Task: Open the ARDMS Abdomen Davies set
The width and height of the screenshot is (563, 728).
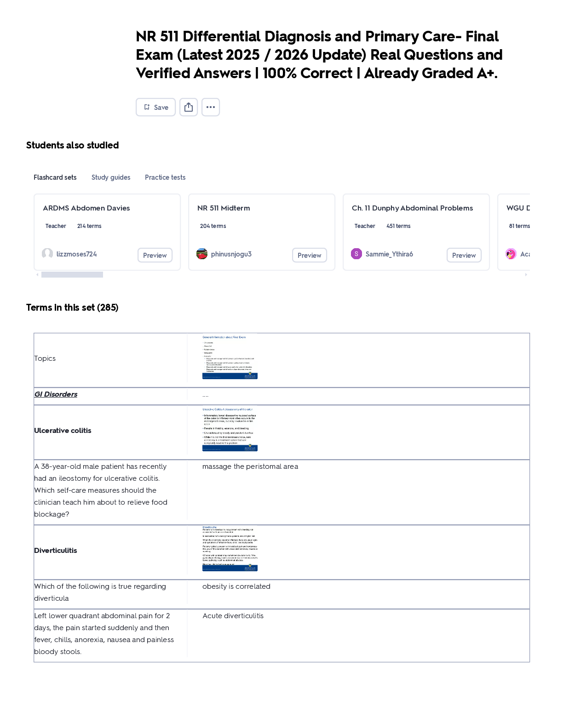Action: [x=86, y=208]
